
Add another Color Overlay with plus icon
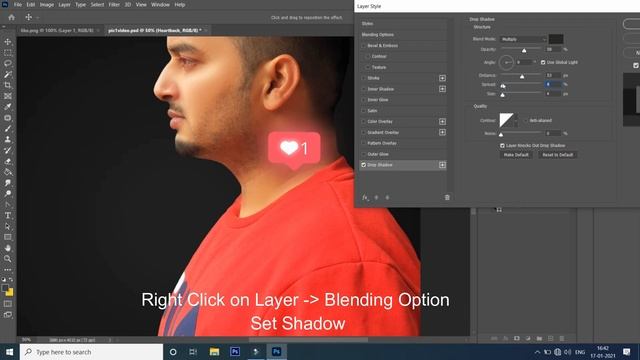tap(442, 121)
